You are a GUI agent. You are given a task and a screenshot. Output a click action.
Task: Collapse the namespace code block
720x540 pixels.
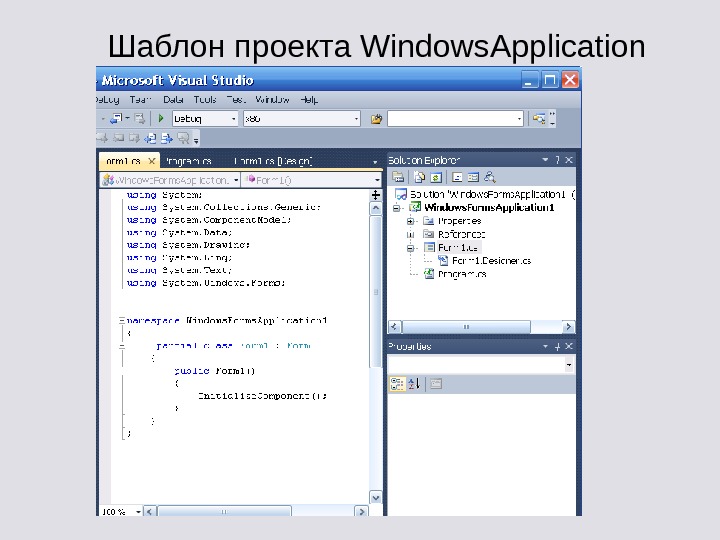click(x=122, y=321)
